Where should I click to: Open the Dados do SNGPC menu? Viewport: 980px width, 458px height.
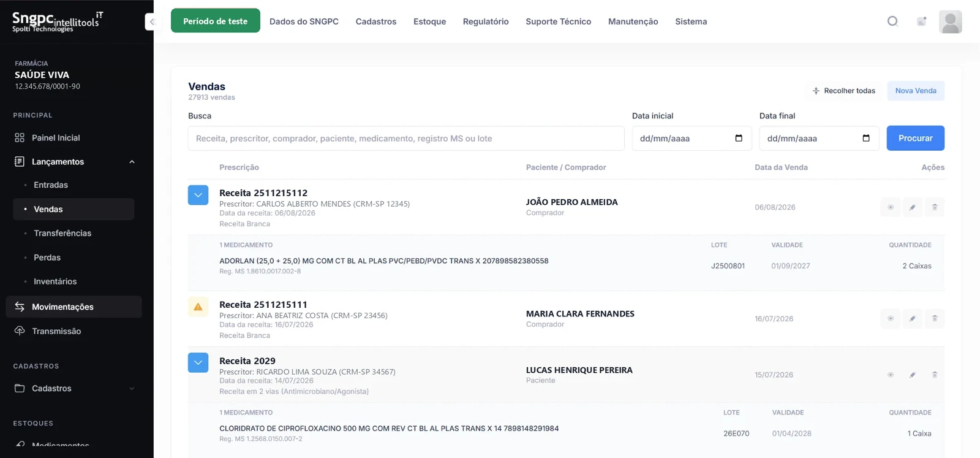click(304, 21)
